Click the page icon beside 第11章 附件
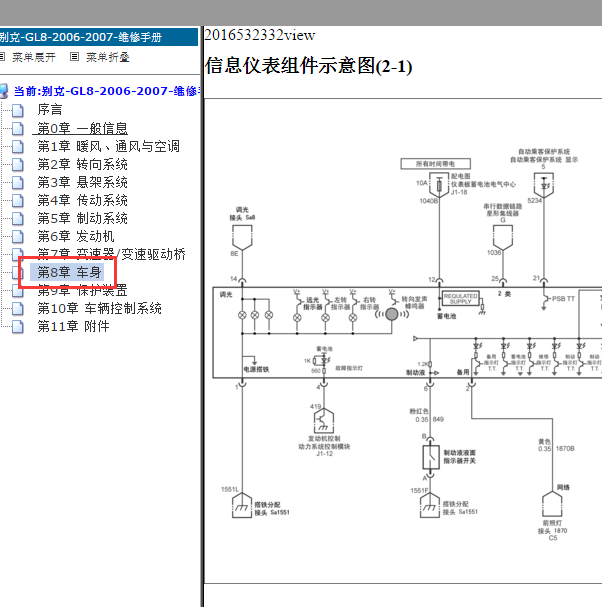The height and width of the screenshot is (607, 602). [x=17, y=327]
